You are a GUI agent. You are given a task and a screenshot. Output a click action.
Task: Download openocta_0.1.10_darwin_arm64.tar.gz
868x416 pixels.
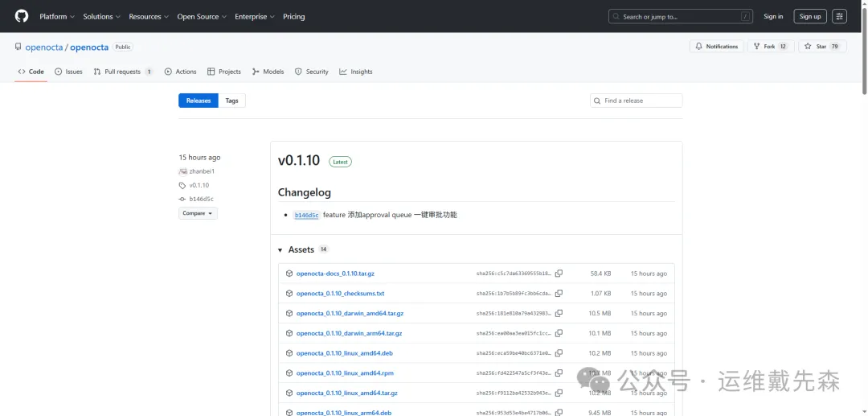click(350, 333)
